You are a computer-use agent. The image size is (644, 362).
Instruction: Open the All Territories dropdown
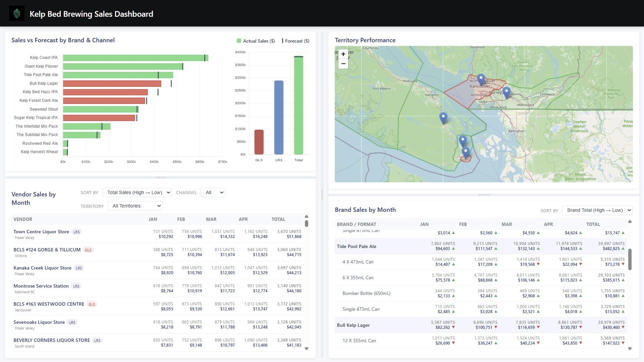135,205
